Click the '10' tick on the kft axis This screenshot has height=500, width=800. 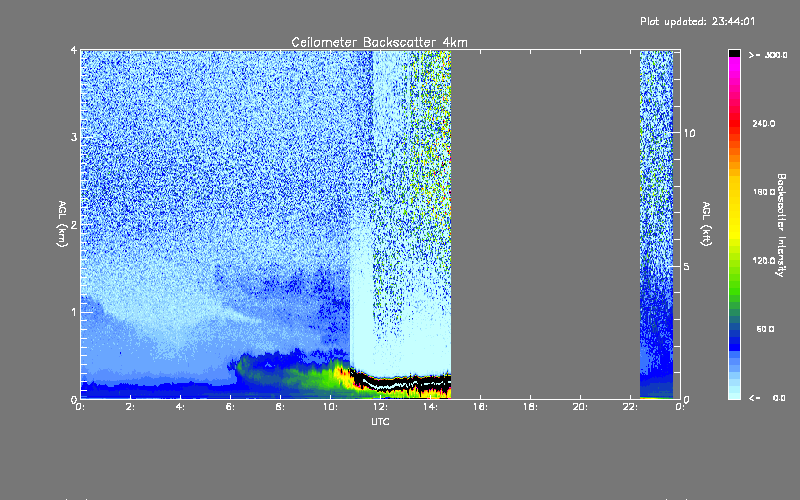tap(689, 133)
